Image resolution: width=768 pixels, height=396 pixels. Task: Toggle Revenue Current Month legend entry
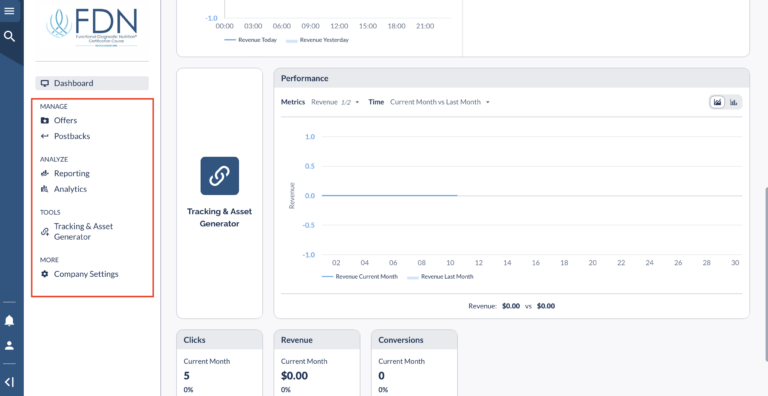coord(360,276)
